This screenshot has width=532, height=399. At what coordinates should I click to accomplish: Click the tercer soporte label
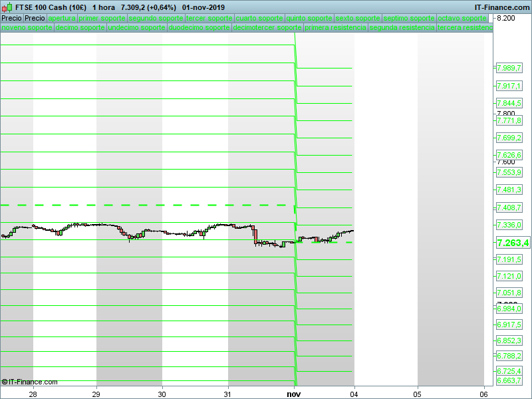coord(209,19)
